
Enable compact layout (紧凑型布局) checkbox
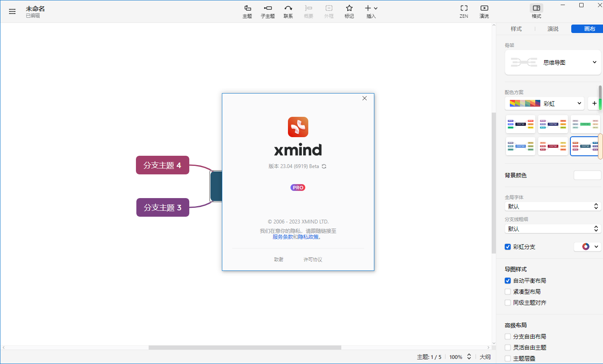[x=508, y=292]
